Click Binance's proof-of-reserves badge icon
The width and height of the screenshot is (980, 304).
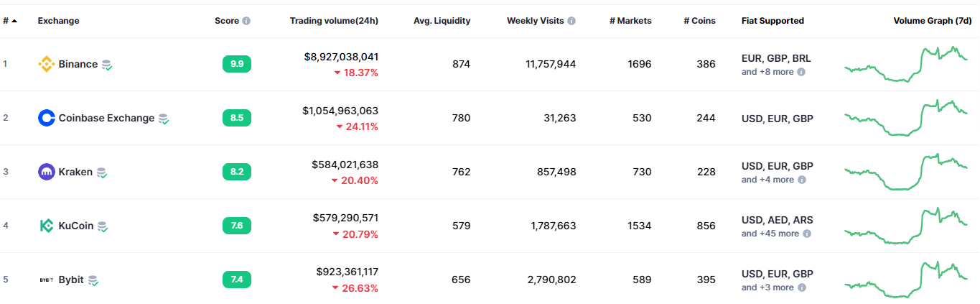107,65
